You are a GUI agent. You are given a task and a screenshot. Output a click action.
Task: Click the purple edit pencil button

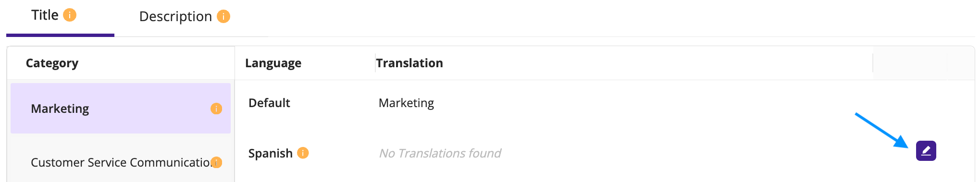tap(926, 151)
